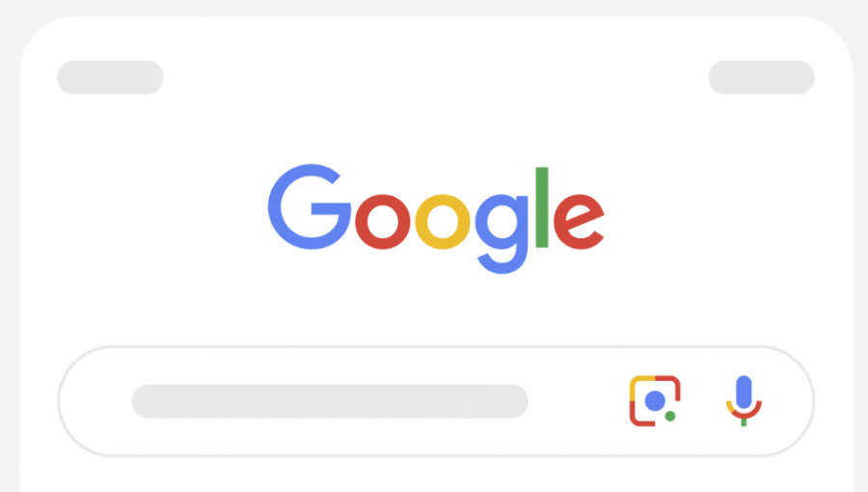Image resolution: width=868 pixels, height=492 pixels.
Task: Tap the yellow o in Google logo
Action: tap(443, 221)
